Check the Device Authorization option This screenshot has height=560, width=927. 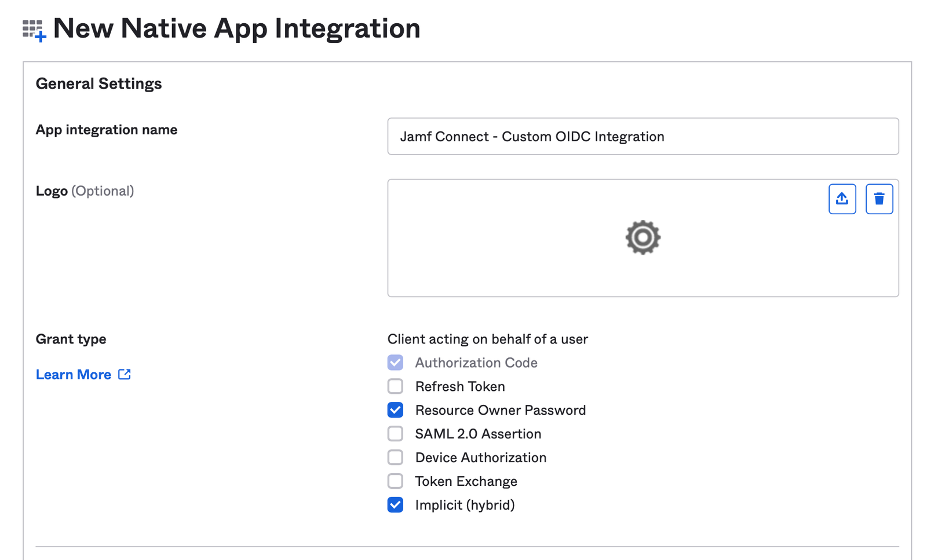[395, 457]
